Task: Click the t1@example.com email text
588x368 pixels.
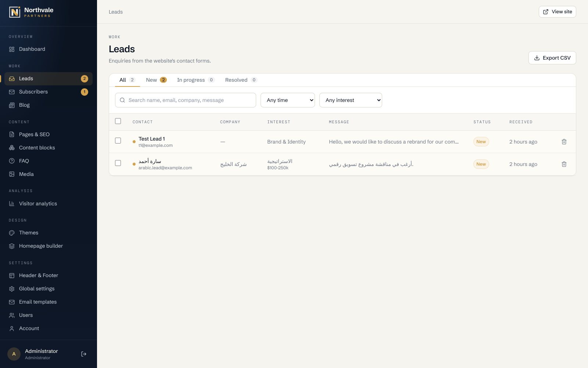Action: [x=155, y=145]
